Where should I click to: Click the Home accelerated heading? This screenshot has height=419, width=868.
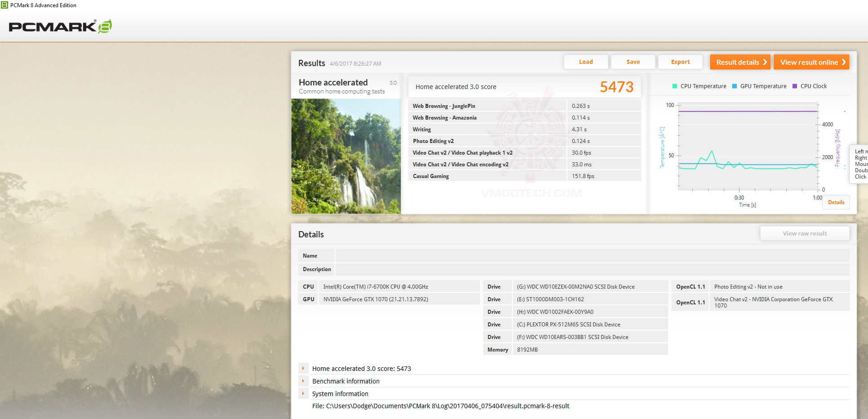pyautogui.click(x=333, y=82)
